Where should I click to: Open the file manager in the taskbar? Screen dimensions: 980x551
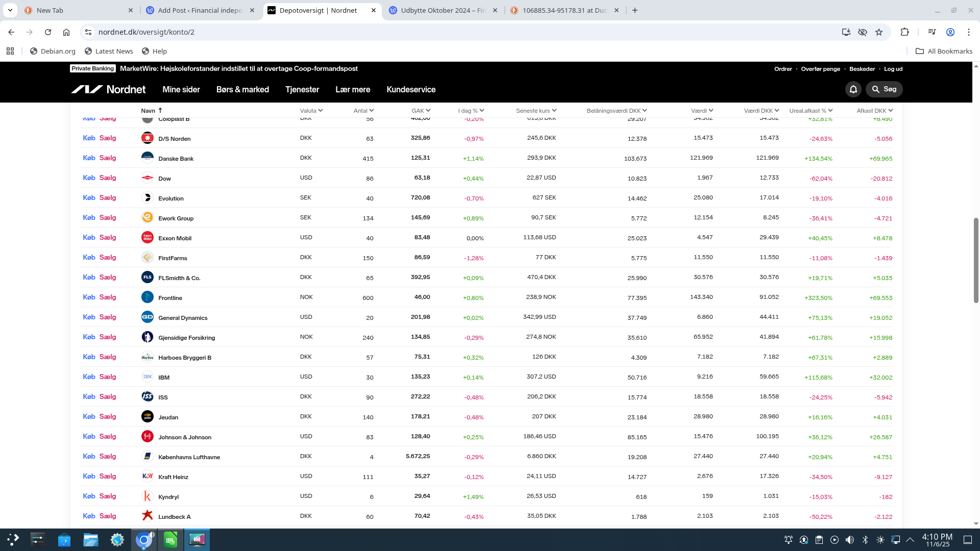91,540
